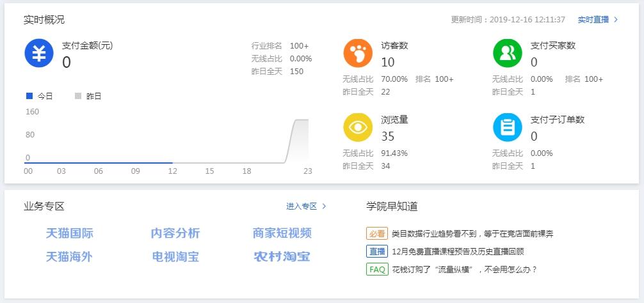Click the update time 2019-12-16 12:11:37
The height and width of the screenshot is (303, 644).
pos(527,20)
